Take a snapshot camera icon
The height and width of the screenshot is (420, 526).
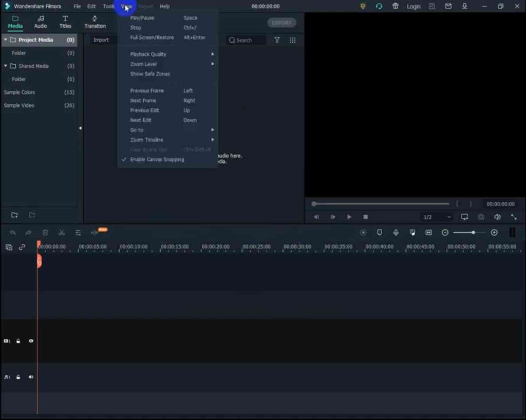(x=481, y=217)
